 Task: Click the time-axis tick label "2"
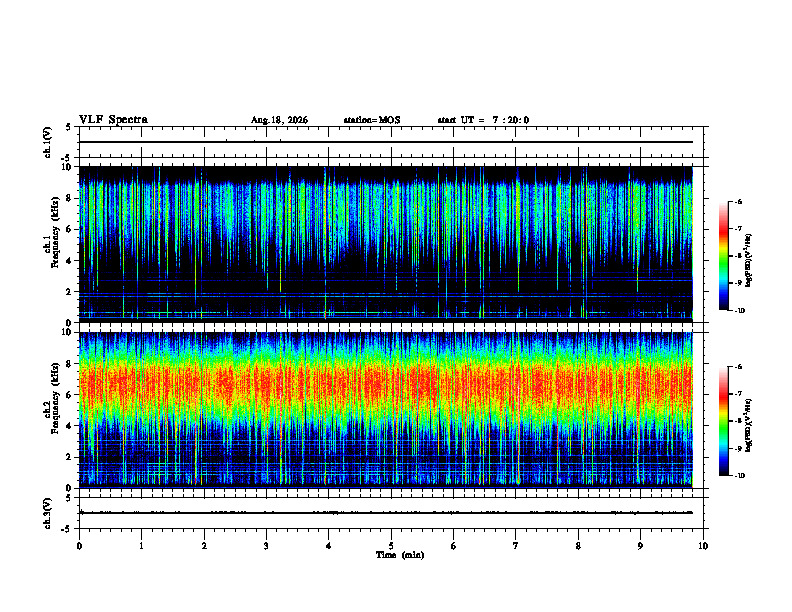(204, 546)
